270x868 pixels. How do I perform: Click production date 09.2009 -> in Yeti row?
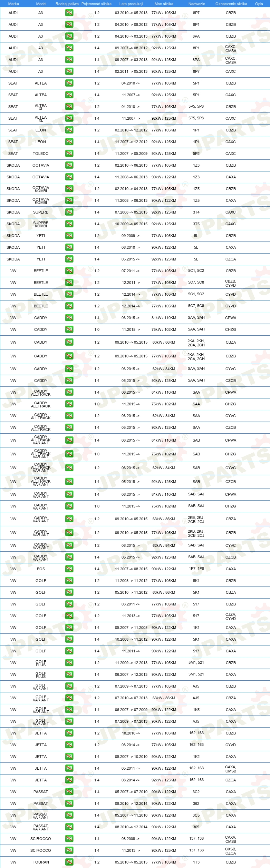click(x=131, y=236)
